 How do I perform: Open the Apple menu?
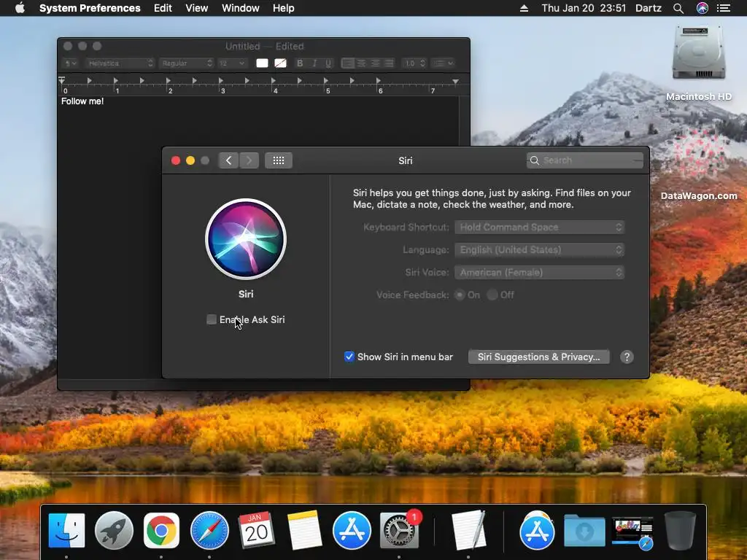coord(20,8)
